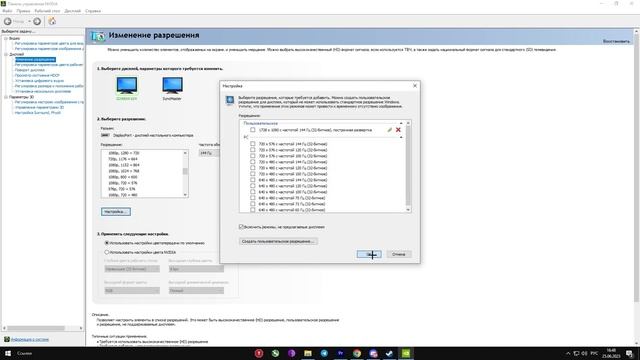Open Google Chrome from the taskbar

click(357, 353)
